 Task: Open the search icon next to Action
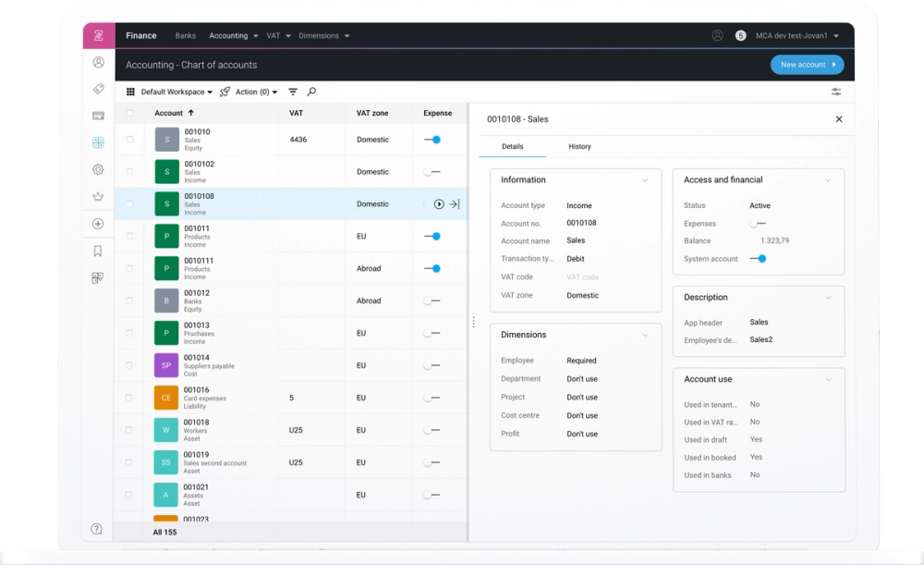[x=311, y=92]
